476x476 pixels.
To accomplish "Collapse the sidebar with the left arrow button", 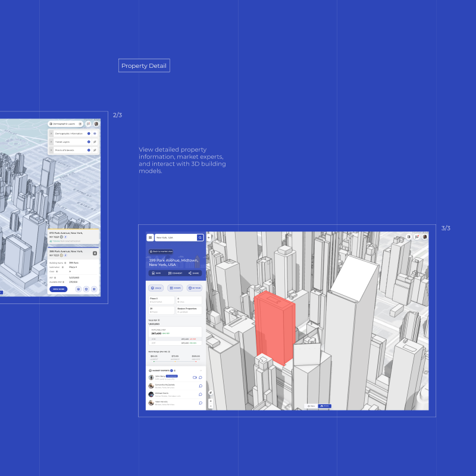I will 209,237.
